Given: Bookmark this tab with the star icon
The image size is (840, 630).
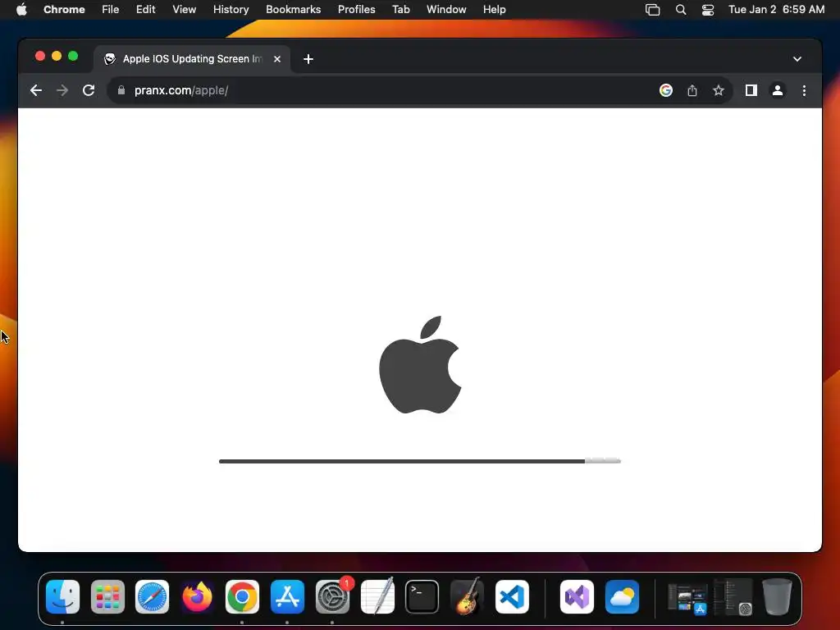Looking at the screenshot, I should pos(719,90).
